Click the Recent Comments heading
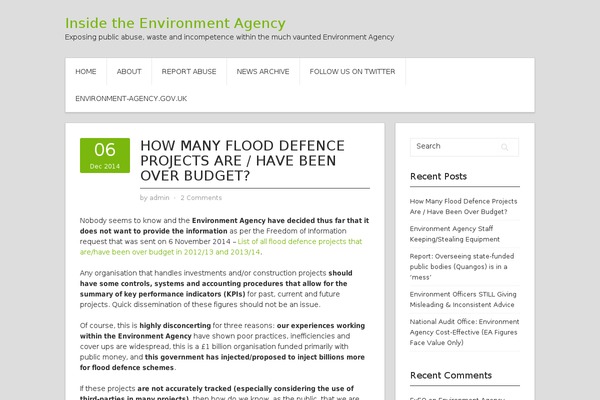This screenshot has height=400, width=600. coord(451,376)
